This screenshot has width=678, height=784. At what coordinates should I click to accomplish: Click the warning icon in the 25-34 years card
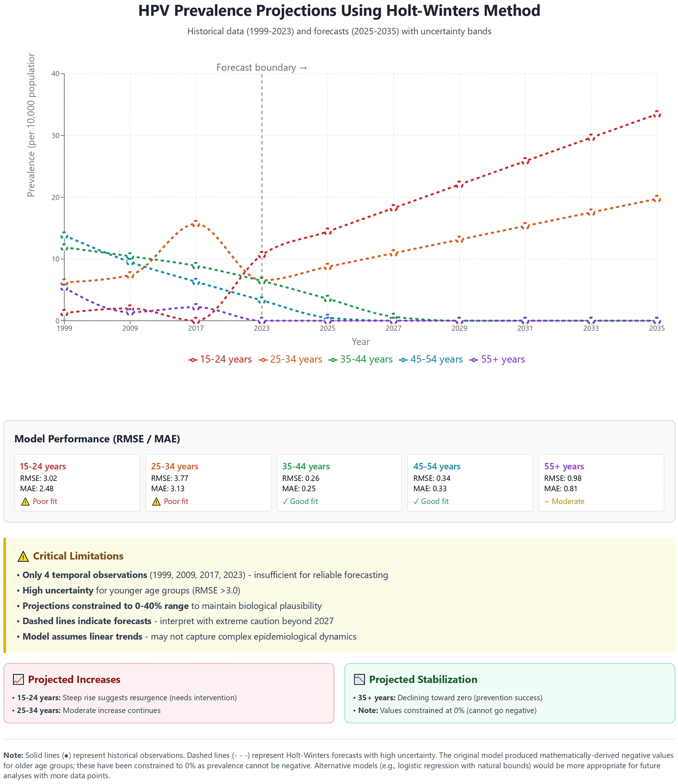(156, 501)
